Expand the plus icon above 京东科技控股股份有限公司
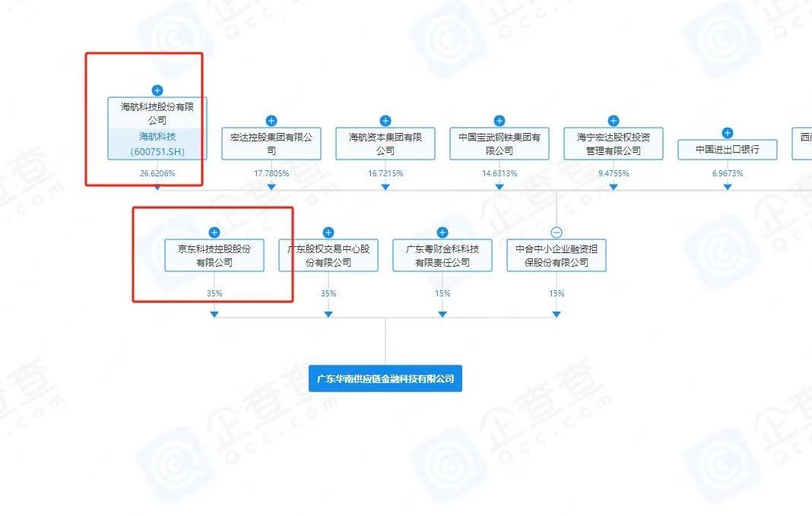 (x=214, y=233)
